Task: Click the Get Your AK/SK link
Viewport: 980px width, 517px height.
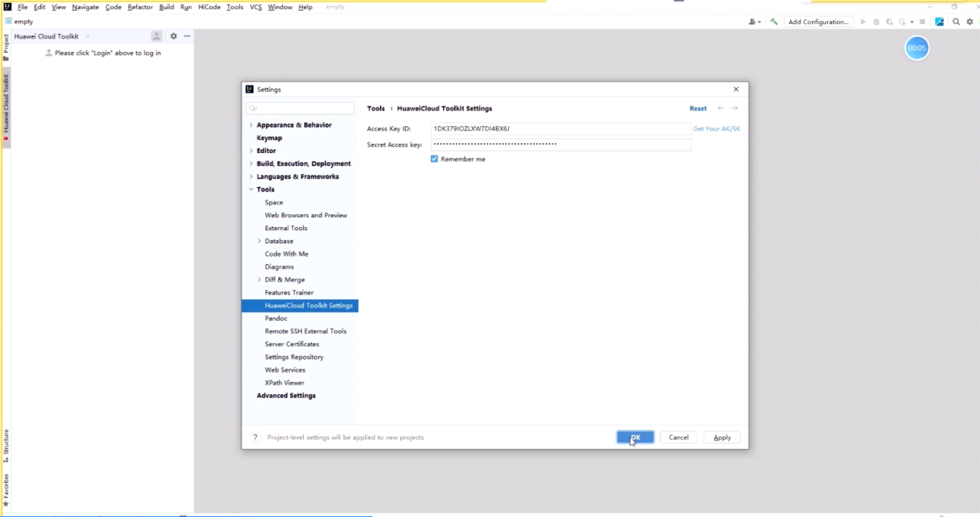Action: pyautogui.click(x=716, y=128)
